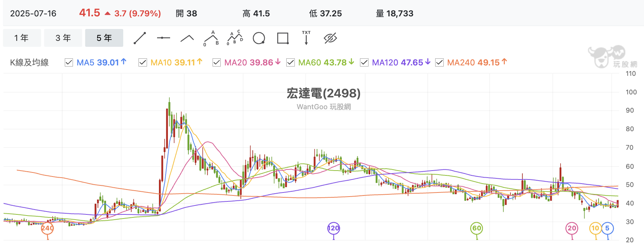Screen dimensions: 644x246
Task: Switch to the 3 年 range tab
Action: pyautogui.click(x=63, y=38)
